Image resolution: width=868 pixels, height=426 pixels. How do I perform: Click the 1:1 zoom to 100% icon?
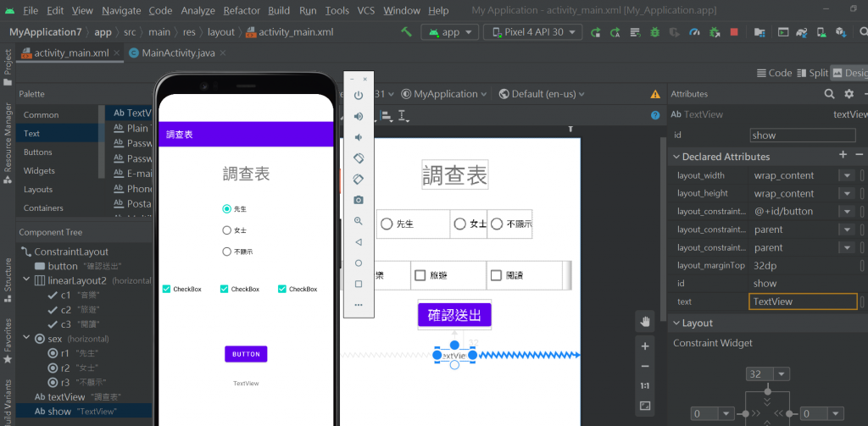(645, 385)
